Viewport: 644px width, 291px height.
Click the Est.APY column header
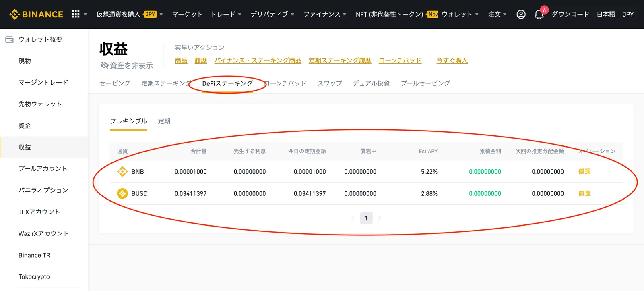[428, 151]
